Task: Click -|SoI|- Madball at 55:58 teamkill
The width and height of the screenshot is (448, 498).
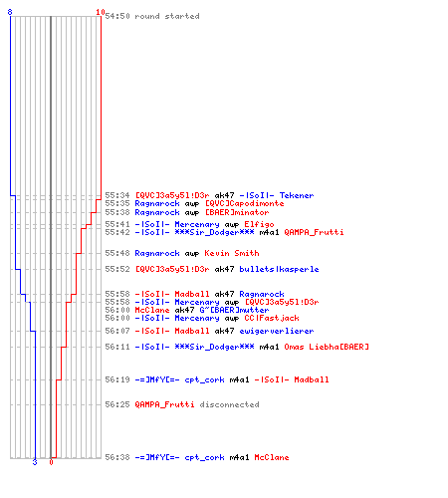Action: [172, 294]
